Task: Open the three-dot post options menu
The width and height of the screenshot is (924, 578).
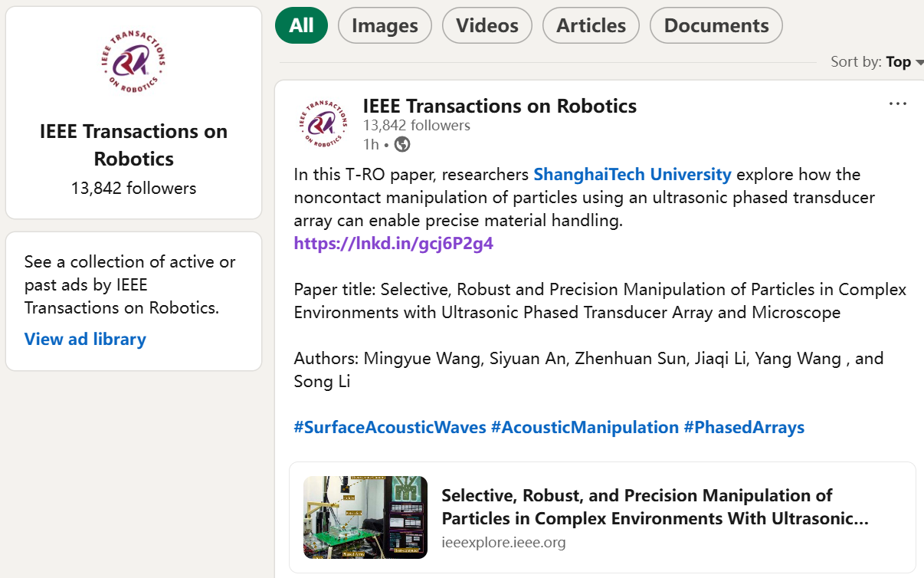Action: (897, 104)
